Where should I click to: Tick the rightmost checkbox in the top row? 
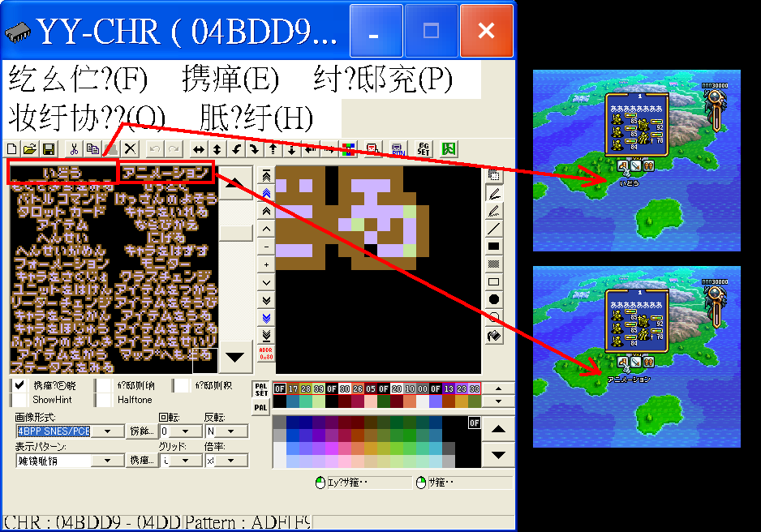point(182,385)
